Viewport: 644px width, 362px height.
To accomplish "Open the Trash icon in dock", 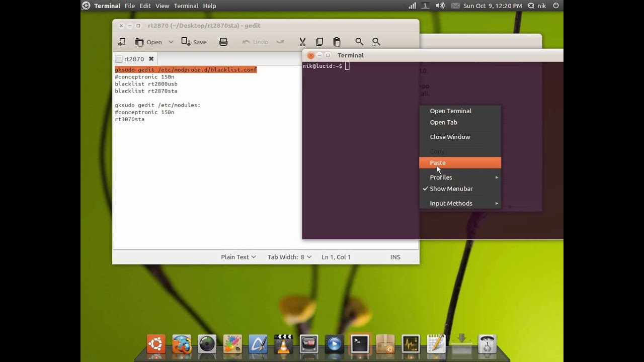I will 487,344.
